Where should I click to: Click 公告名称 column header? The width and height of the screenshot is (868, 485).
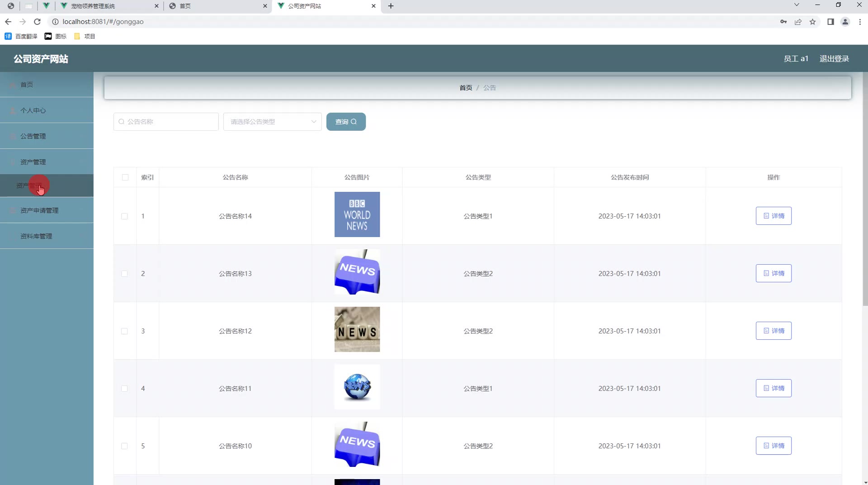pos(235,177)
